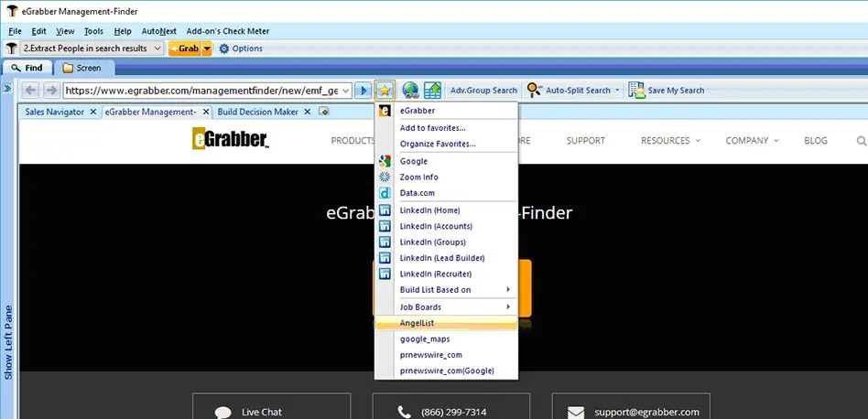This screenshot has width=868, height=419.
Task: Click the browser Back arrow button
Action: pyautogui.click(x=31, y=90)
